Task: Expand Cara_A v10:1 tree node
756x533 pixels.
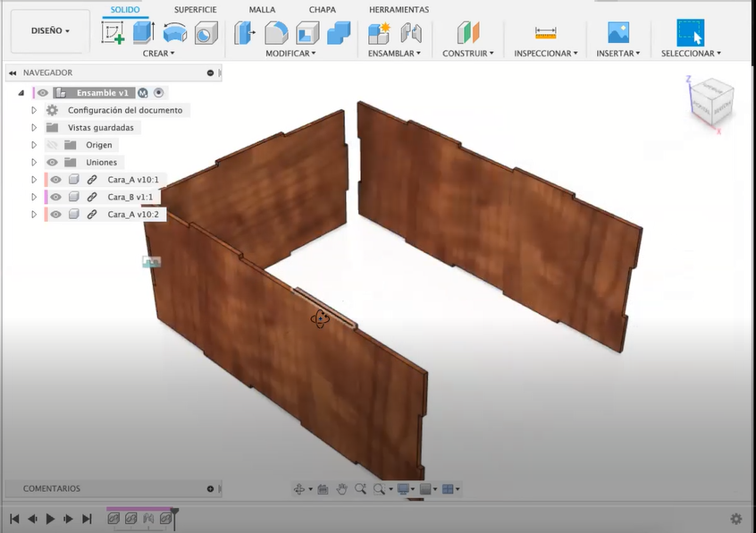Action: click(x=34, y=180)
